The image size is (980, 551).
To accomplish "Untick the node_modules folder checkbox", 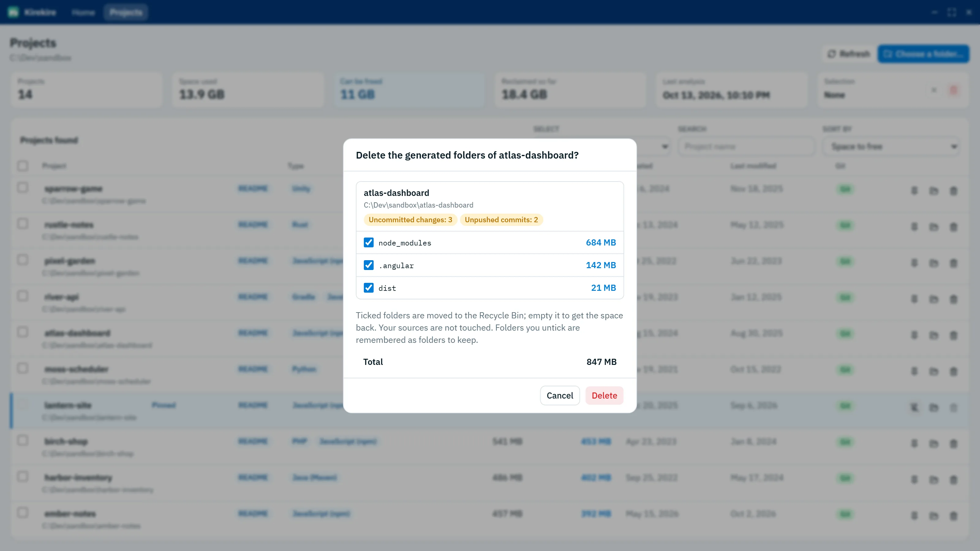I will tap(369, 243).
